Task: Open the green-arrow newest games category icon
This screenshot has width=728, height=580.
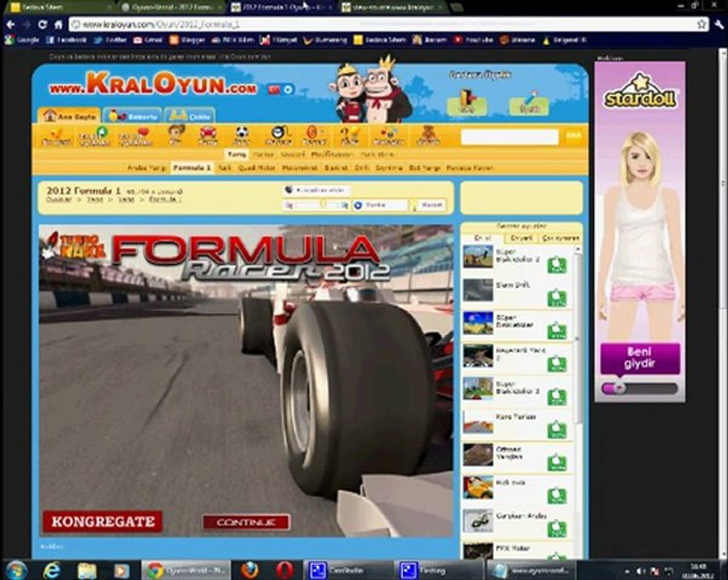Action: pyautogui.click(x=95, y=136)
